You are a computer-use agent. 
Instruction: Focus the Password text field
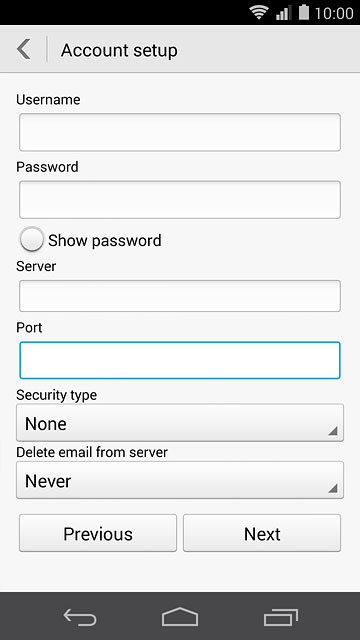click(x=180, y=200)
